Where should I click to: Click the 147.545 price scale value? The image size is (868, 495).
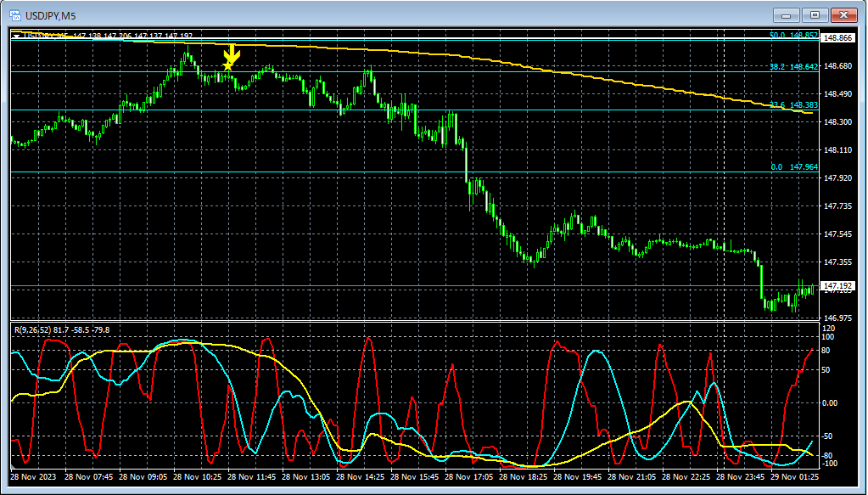pos(838,234)
